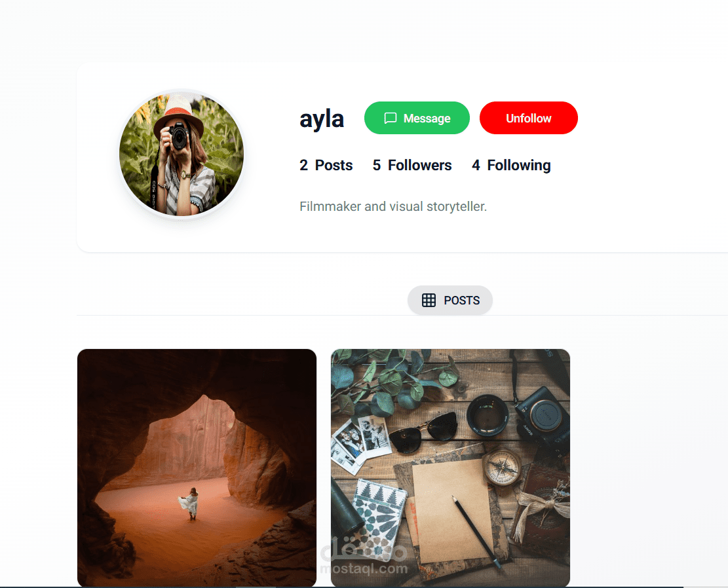Screen dimensions: 728x588
Task: Click the grid icon beside POSTS
Action: coord(429,301)
